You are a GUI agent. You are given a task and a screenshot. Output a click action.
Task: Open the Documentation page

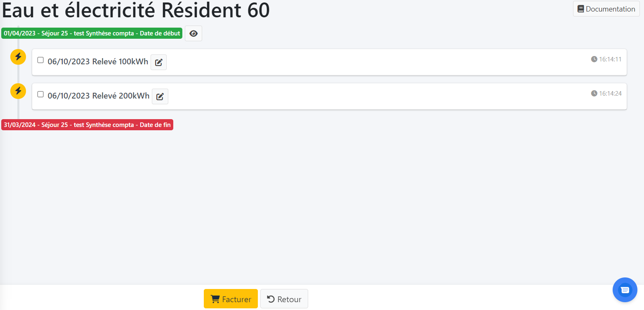(x=606, y=9)
